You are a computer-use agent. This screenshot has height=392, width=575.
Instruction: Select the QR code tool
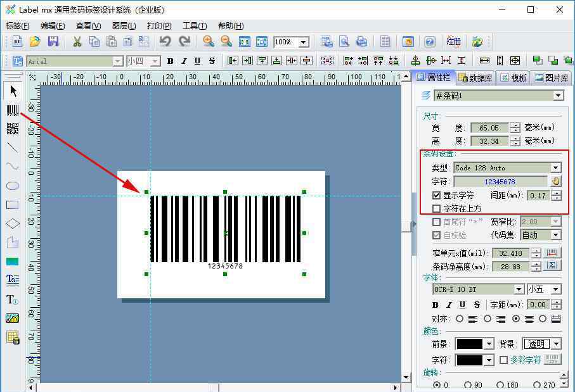[13, 129]
